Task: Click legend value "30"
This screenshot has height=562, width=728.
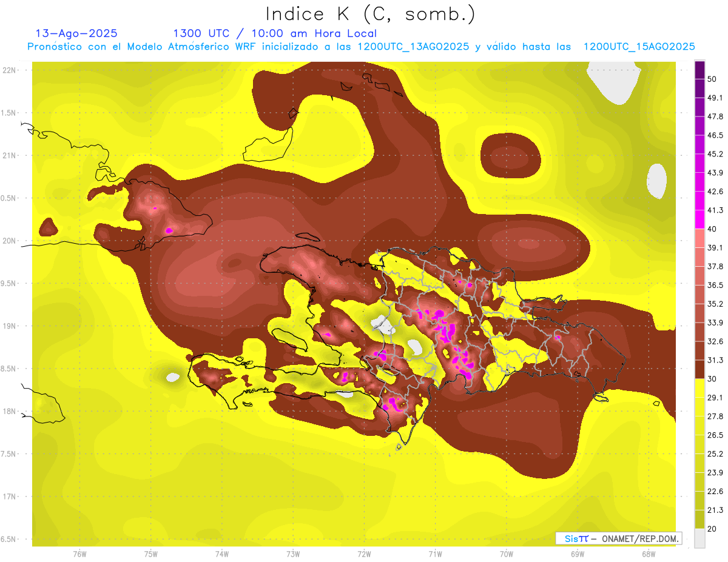Action: 713,379
